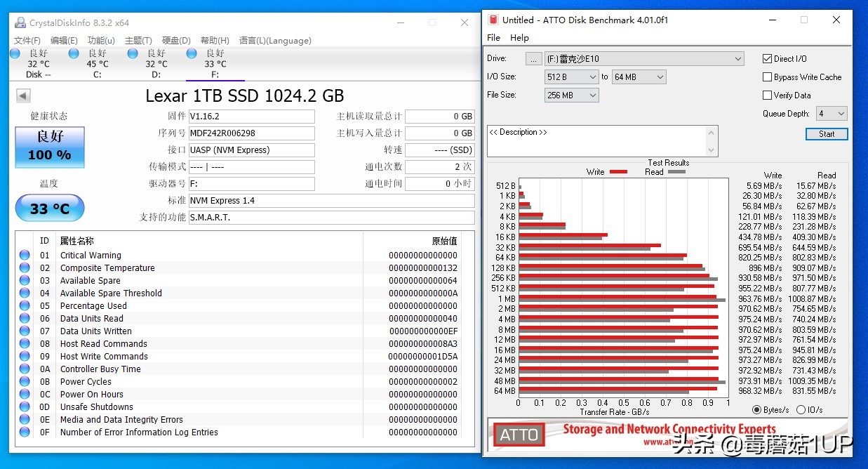This screenshot has width=868, height=469.
Task: Click the 33 °C temperature indicator
Action: coord(50,209)
